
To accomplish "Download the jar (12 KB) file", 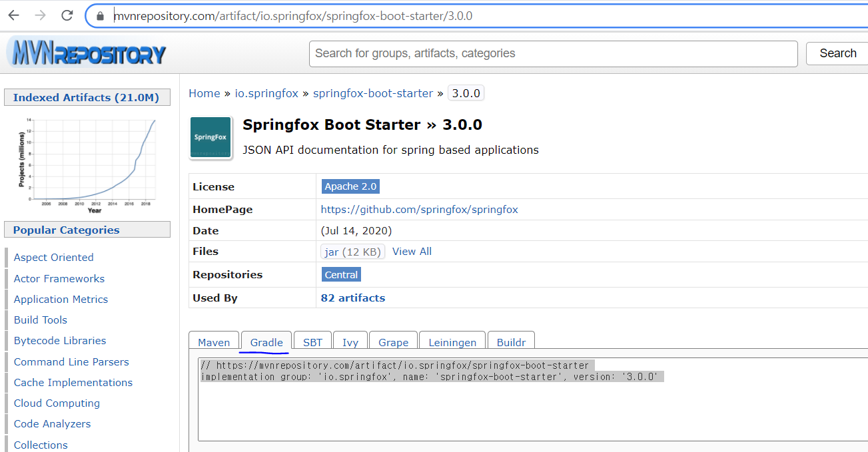I will (x=352, y=252).
